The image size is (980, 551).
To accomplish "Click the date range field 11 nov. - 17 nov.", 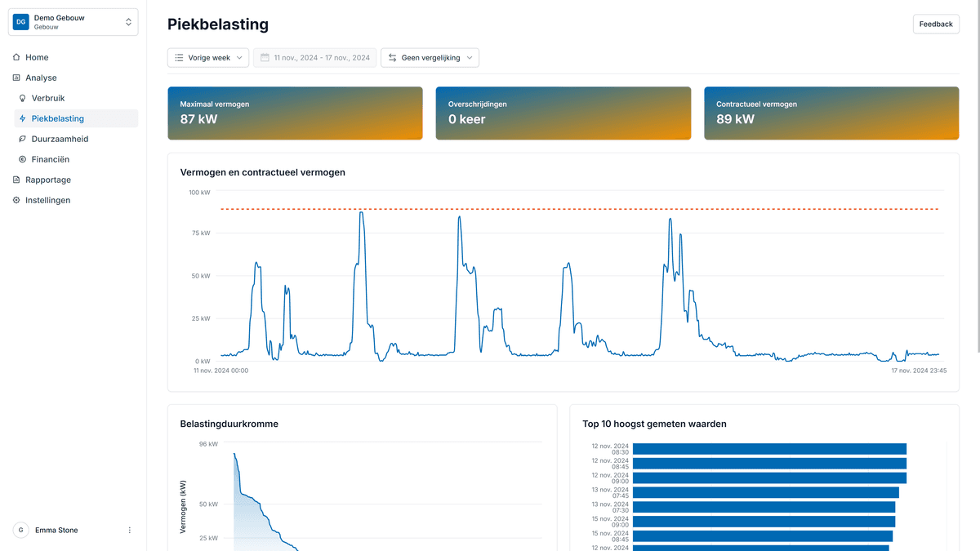I will point(314,58).
